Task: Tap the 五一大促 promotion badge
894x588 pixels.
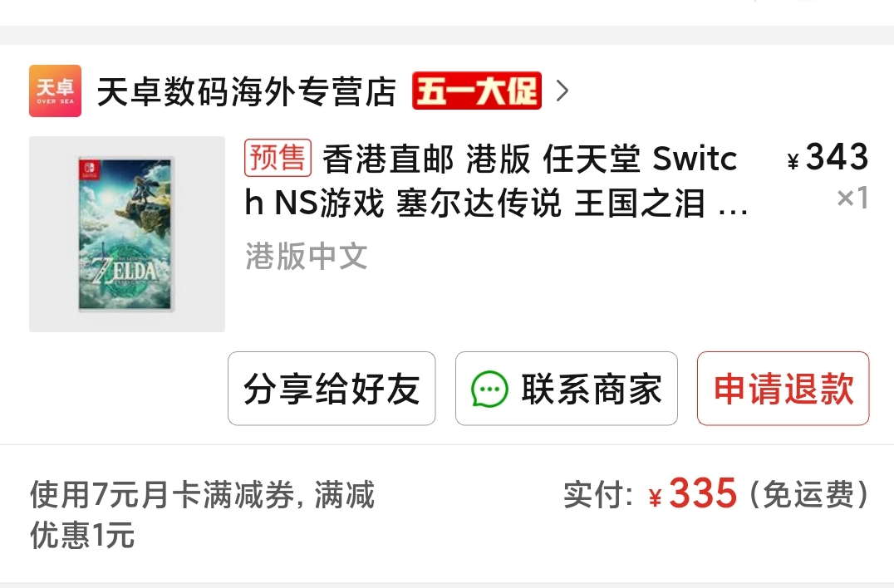Action: [x=477, y=91]
